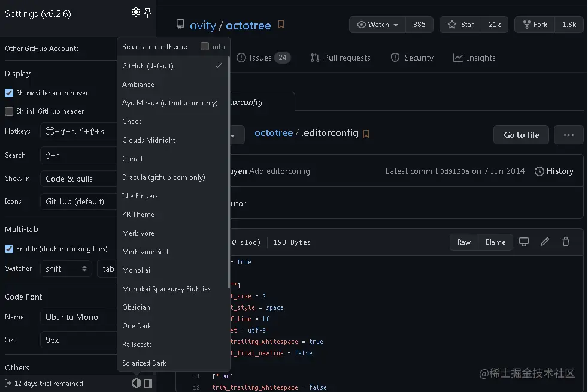Open the ovity owner link
The width and height of the screenshot is (588, 392).
tap(202, 25)
